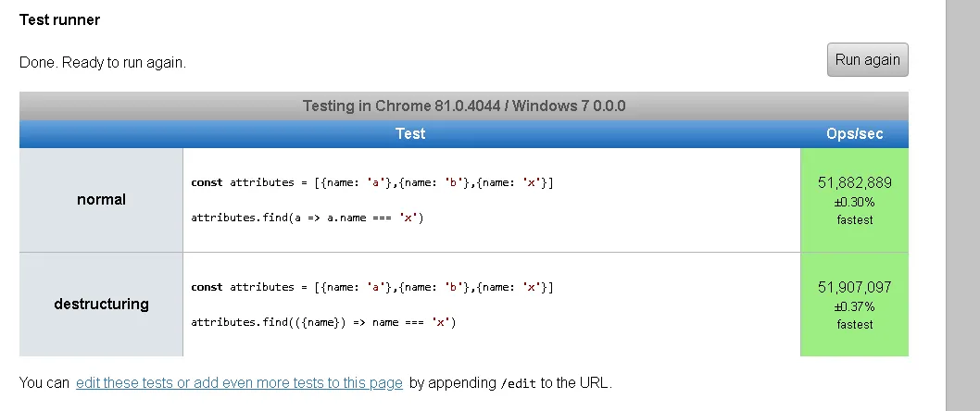Click the Test runner heading
This screenshot has height=411, width=980.
59,19
